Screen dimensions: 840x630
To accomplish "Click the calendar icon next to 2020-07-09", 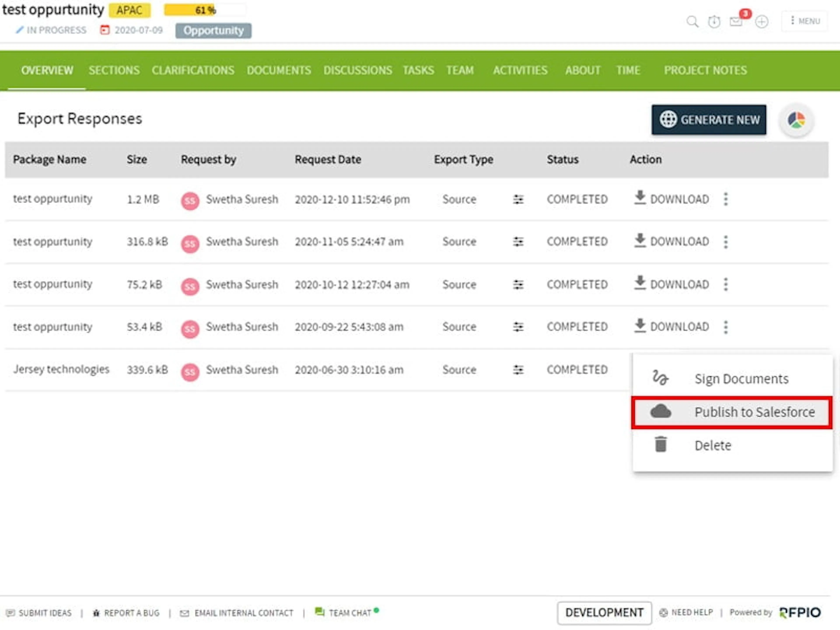I will pyautogui.click(x=104, y=30).
